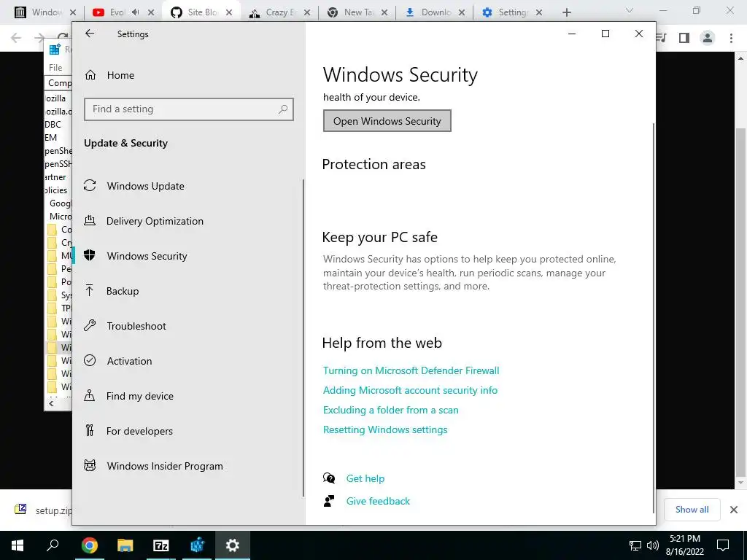Select Windows Update in sidebar

click(x=134, y=186)
